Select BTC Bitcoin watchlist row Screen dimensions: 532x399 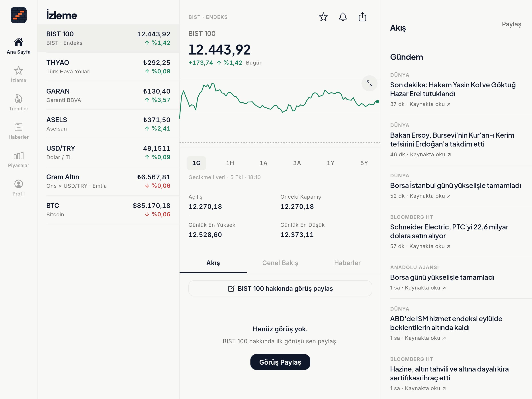(108, 210)
